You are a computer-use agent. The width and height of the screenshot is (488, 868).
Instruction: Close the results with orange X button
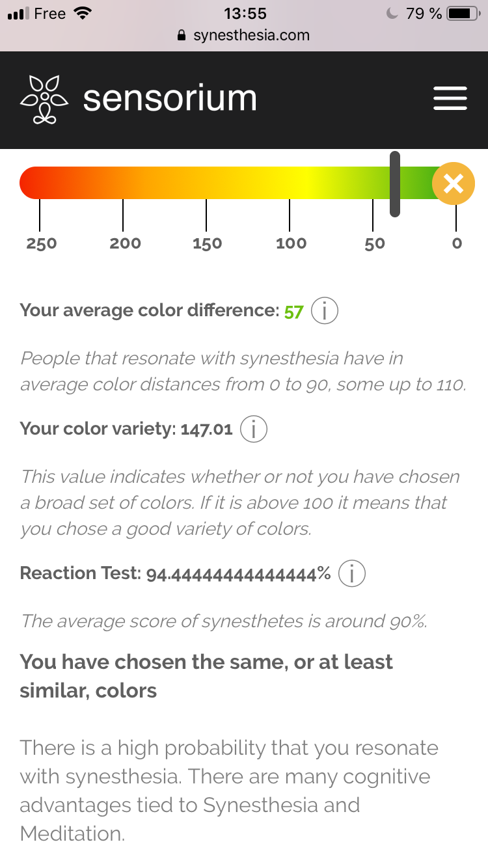pyautogui.click(x=454, y=183)
